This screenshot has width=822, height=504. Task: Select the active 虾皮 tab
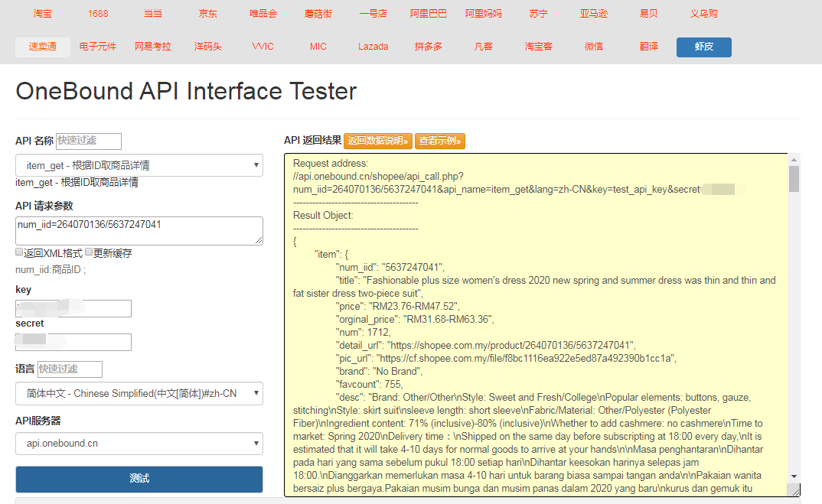coord(703,47)
